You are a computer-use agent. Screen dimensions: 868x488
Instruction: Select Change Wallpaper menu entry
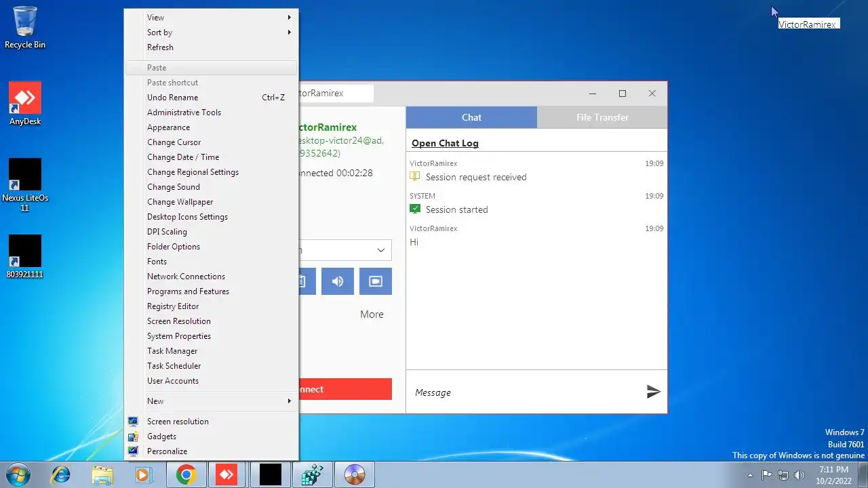coord(212,202)
